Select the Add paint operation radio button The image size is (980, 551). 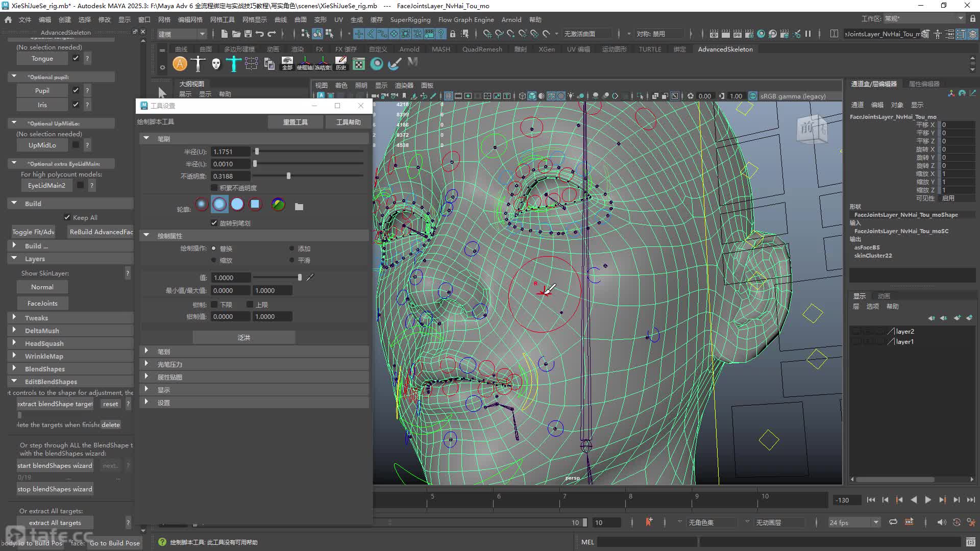click(x=292, y=248)
